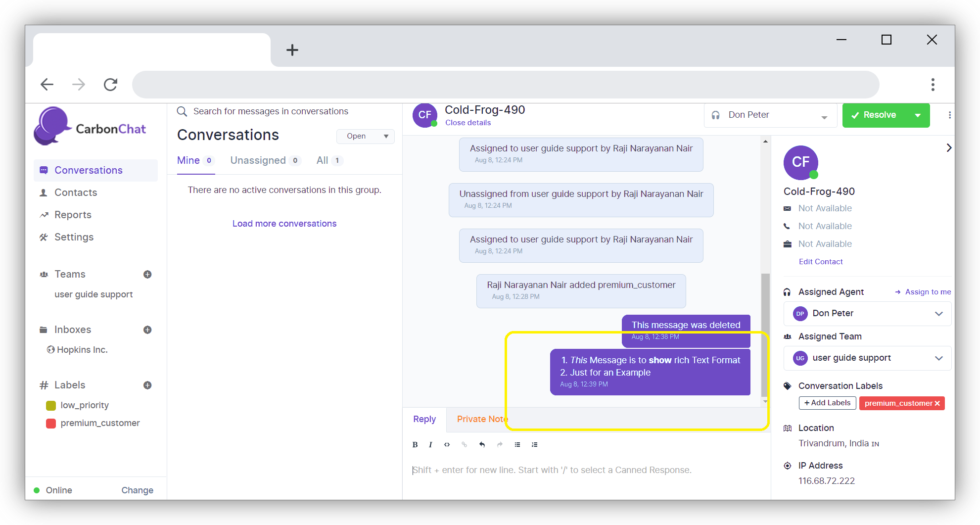Switch to the Private Note tab
This screenshot has width=980, height=525.
click(x=482, y=419)
